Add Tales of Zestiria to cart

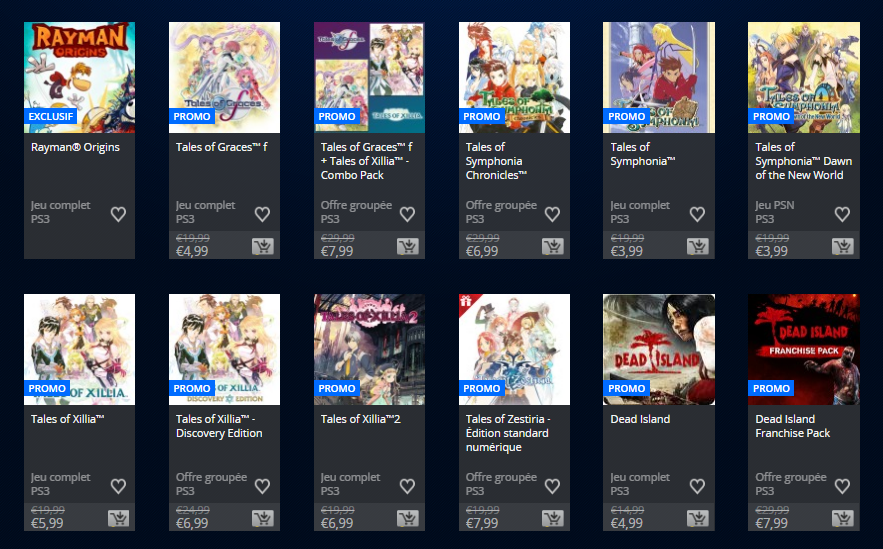click(x=552, y=518)
